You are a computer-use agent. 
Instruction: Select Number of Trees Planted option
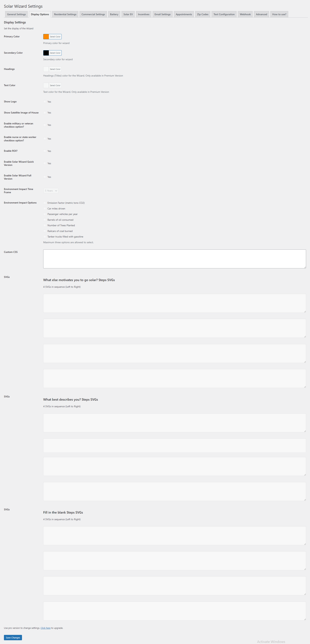click(45, 226)
